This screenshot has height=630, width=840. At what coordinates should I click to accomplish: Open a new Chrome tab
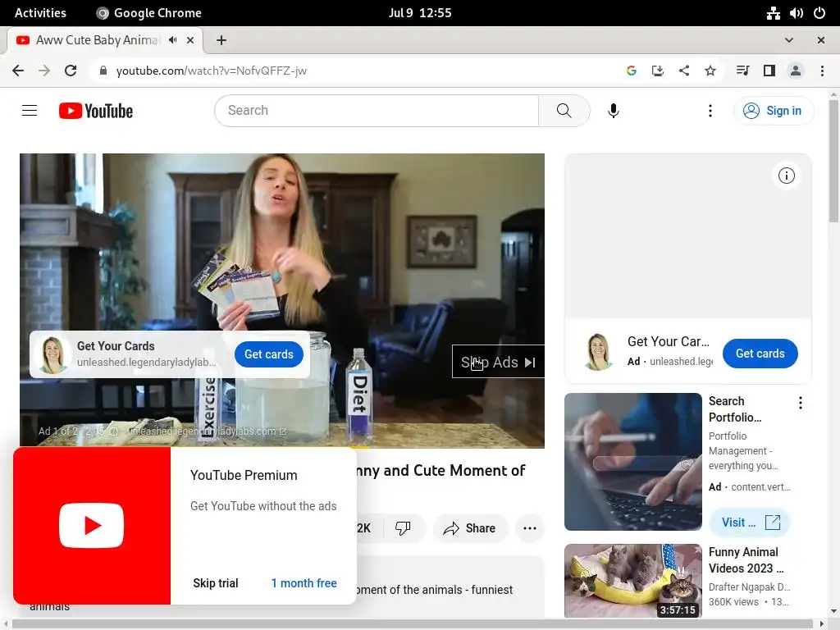coord(221,40)
